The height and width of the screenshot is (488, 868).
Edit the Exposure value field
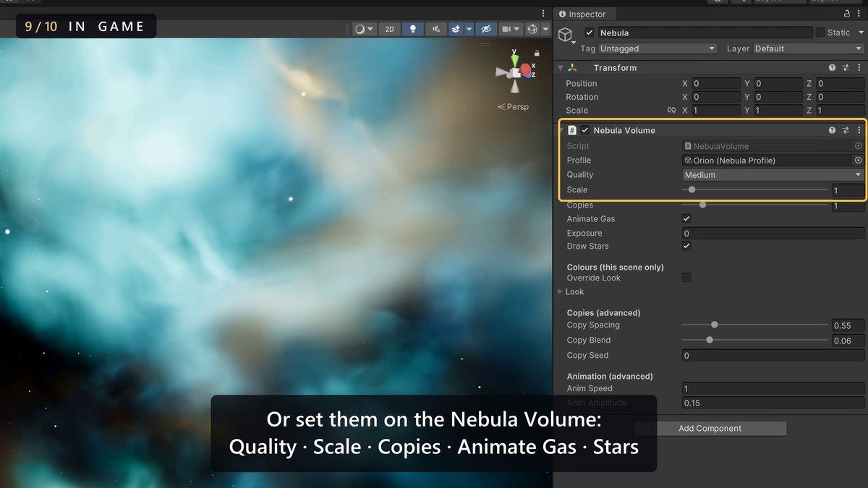click(x=773, y=234)
